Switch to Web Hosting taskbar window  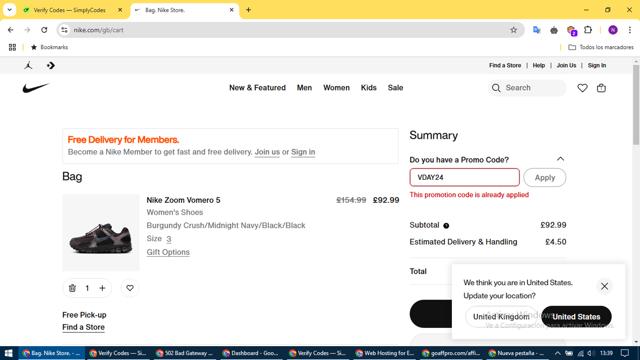tap(385, 353)
